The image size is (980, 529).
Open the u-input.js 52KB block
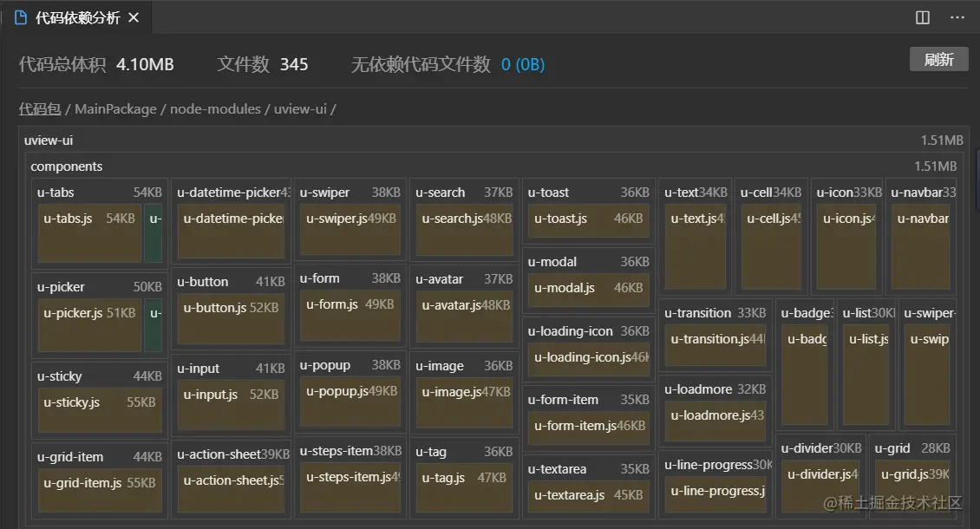click(x=232, y=407)
